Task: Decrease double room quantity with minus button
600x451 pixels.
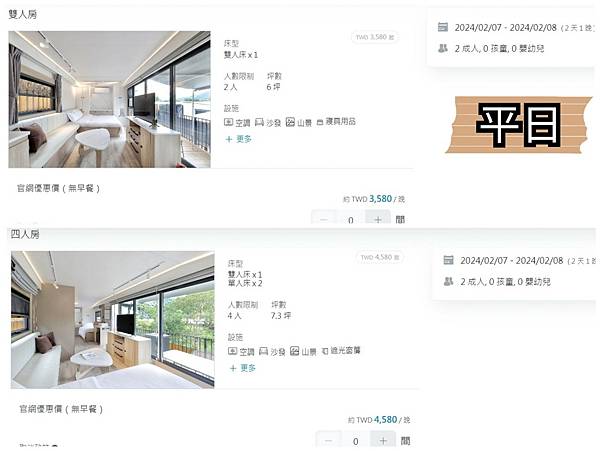Action: tap(324, 218)
